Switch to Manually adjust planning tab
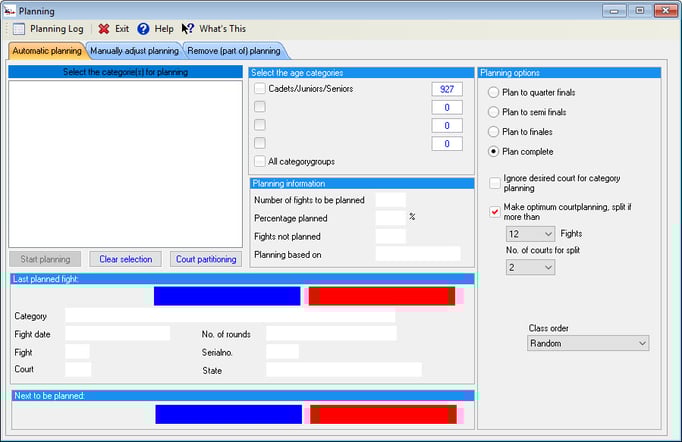The height and width of the screenshot is (442, 682). [133, 51]
